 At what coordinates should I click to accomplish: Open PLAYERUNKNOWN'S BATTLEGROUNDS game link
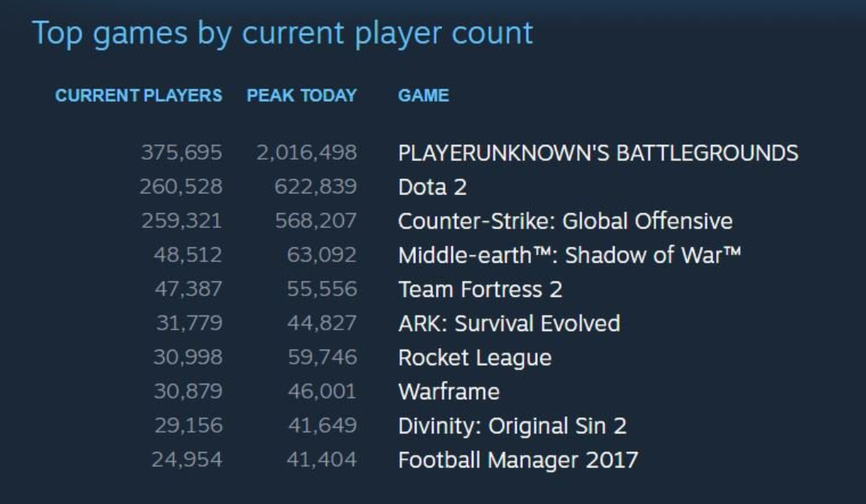pyautogui.click(x=598, y=153)
